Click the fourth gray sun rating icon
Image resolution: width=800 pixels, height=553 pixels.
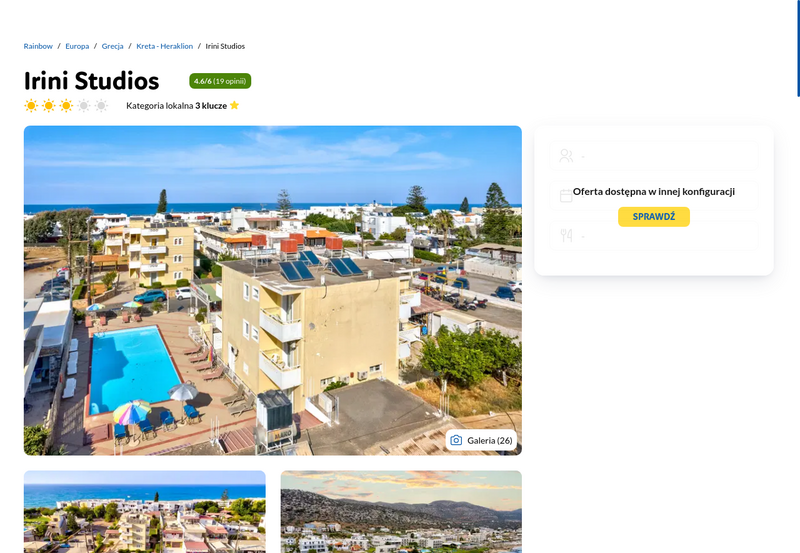(84, 106)
